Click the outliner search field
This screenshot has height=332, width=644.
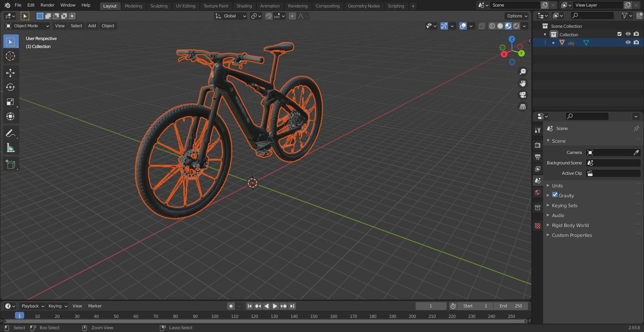592,16
